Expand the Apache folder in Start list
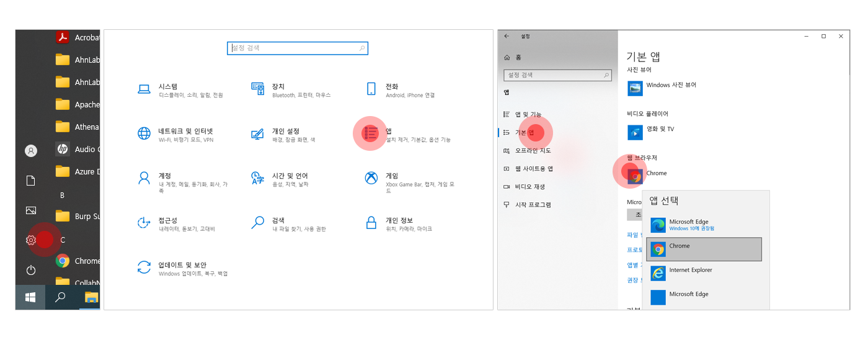 (77, 104)
